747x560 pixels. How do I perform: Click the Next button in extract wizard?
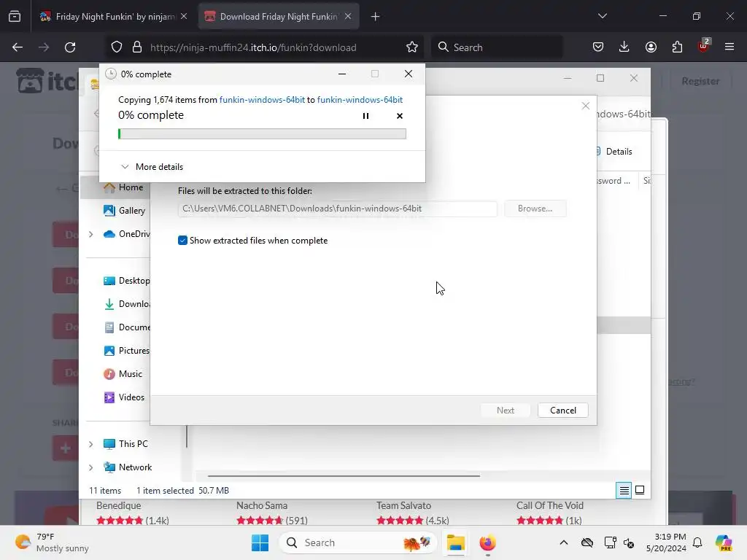pos(505,411)
